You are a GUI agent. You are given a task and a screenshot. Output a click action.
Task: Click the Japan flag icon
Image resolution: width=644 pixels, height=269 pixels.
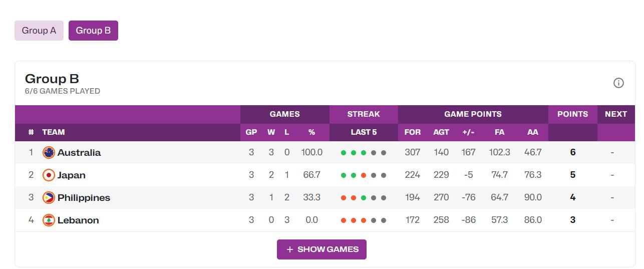(49, 175)
